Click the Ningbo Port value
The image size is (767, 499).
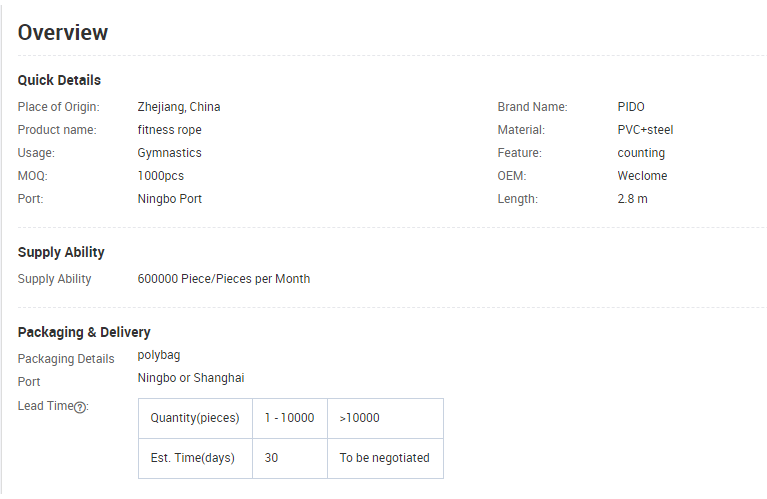click(x=170, y=199)
